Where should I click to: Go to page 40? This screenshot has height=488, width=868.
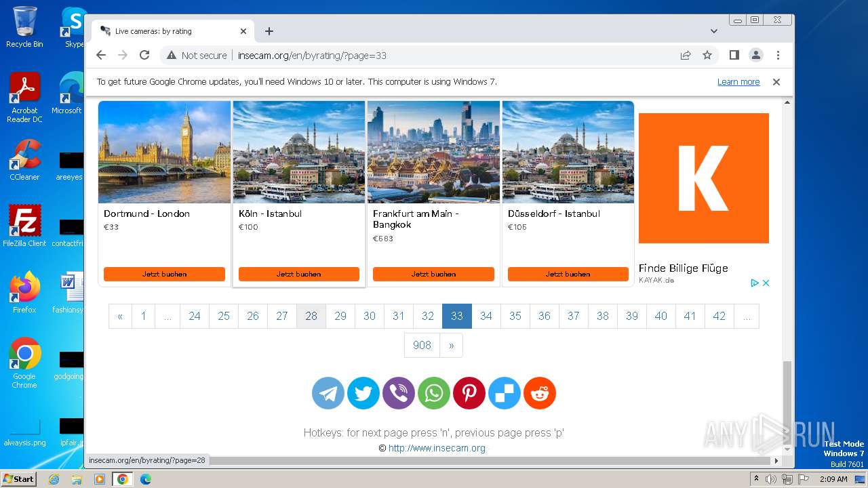coord(661,316)
